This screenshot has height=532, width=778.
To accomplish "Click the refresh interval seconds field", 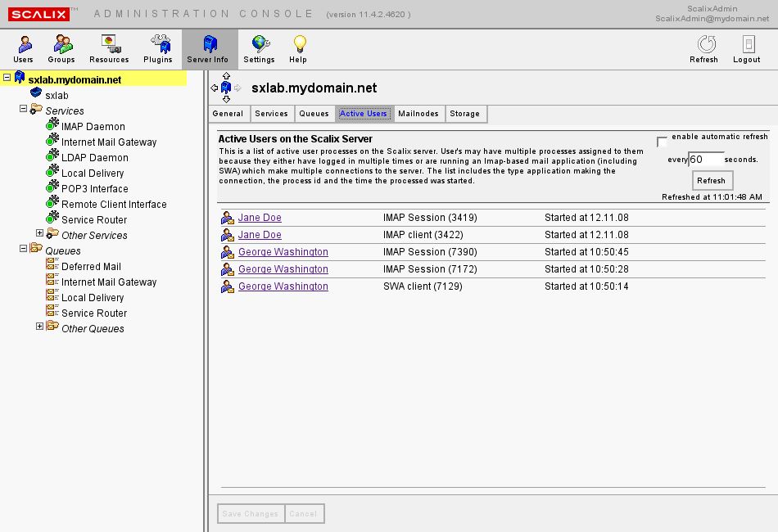I will 705,160.
